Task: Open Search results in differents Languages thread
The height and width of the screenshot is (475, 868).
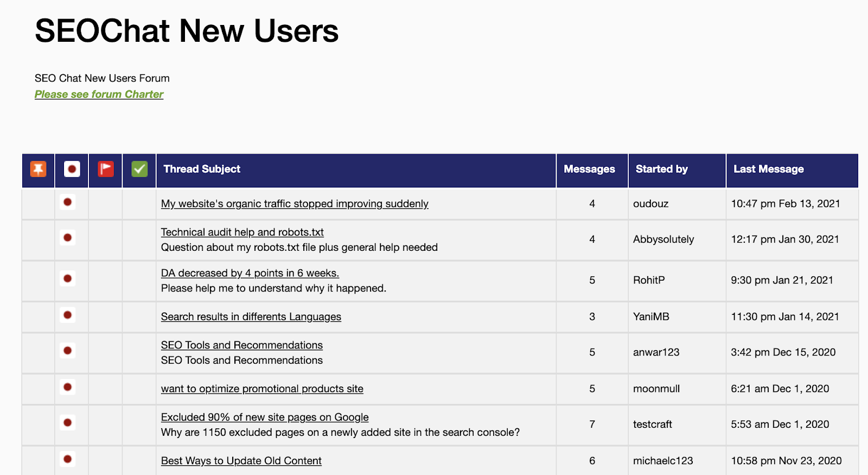Action: tap(251, 316)
